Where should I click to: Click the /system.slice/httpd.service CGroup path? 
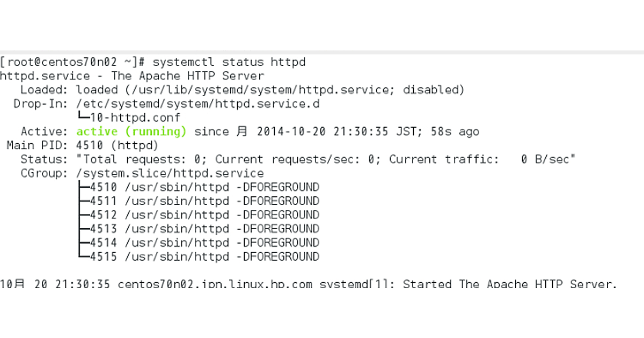coord(170,173)
